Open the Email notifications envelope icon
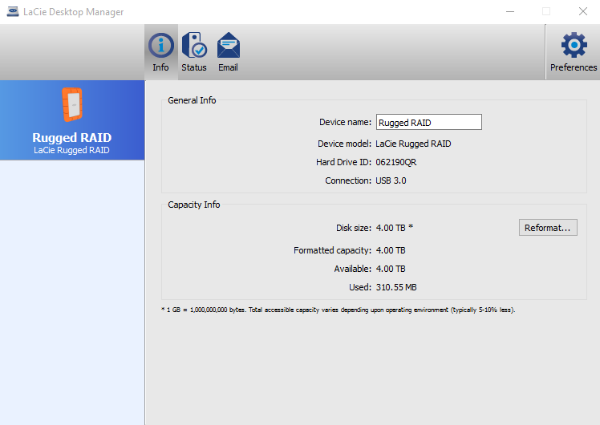This screenshot has height=425, width=600. [x=228, y=45]
